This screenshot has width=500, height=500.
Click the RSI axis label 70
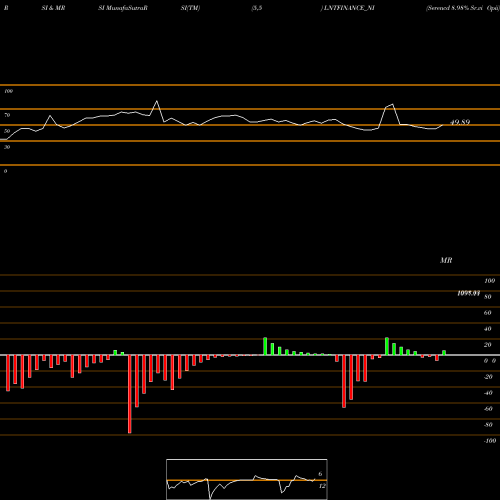[7, 115]
